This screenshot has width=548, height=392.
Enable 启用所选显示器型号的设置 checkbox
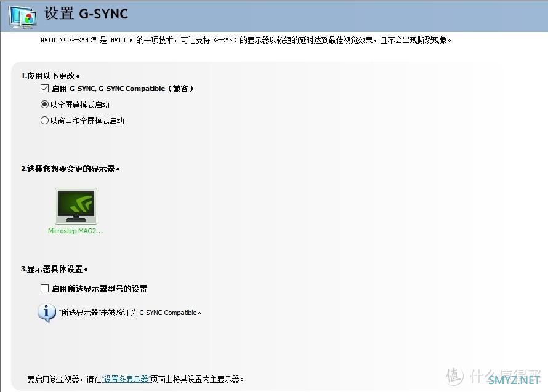click(44, 288)
